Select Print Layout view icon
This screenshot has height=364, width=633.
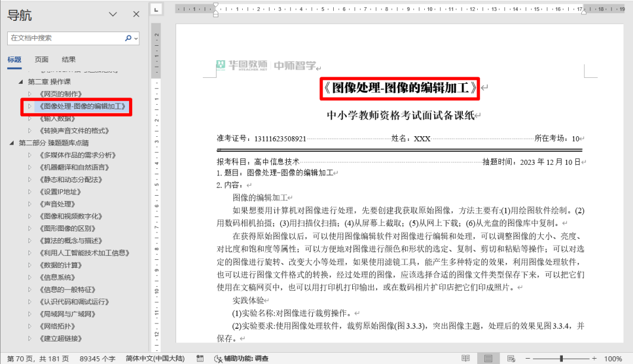click(x=488, y=359)
